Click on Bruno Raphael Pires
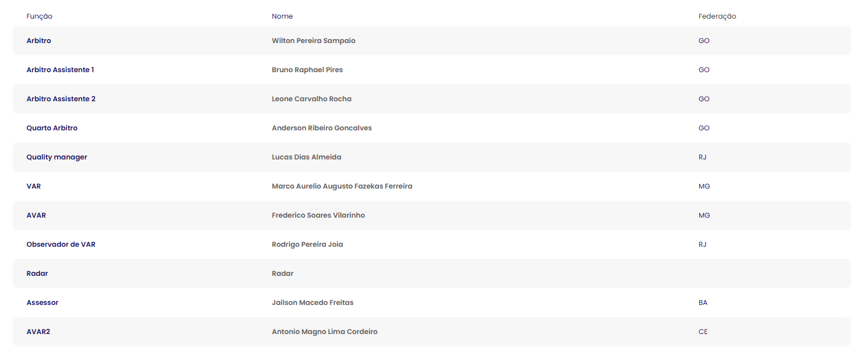868x355 pixels. [307, 70]
